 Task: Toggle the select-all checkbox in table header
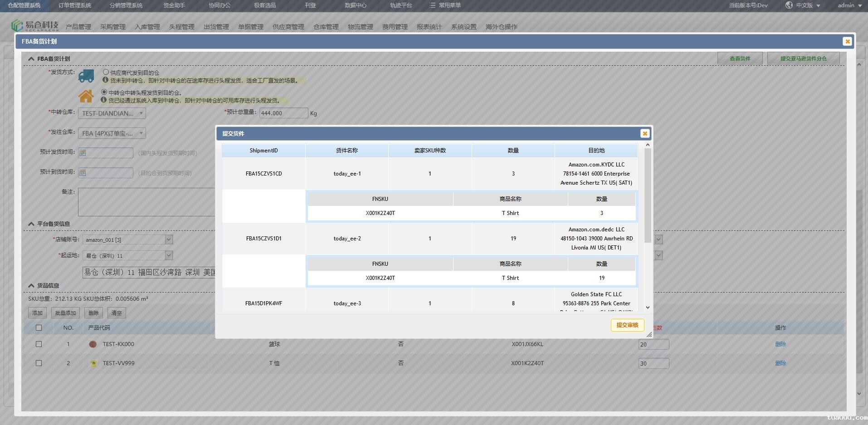pos(39,327)
